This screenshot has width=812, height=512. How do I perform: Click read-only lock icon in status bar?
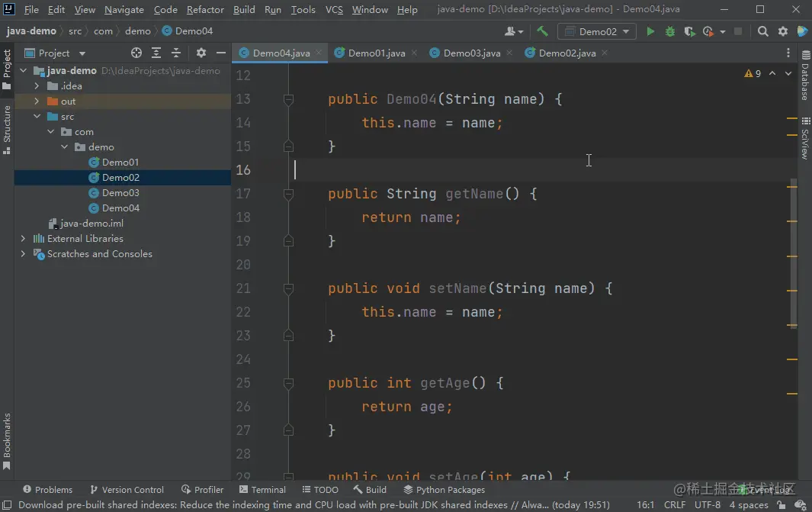[781, 504]
